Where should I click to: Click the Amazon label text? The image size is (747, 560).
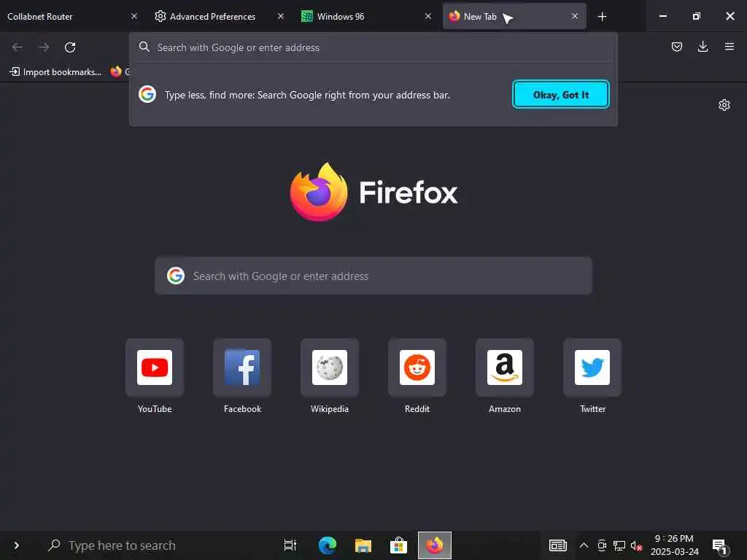(x=505, y=408)
